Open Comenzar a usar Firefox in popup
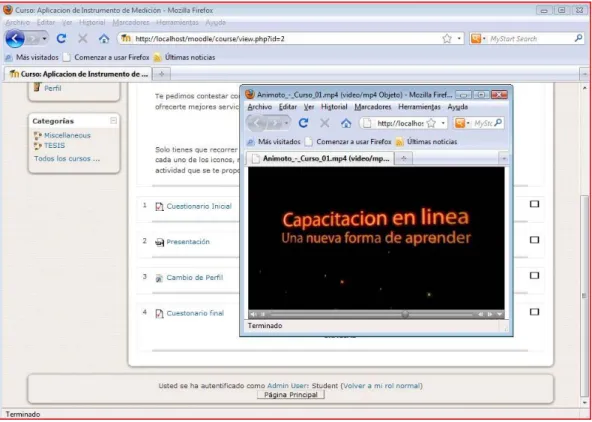The image size is (592, 422). coord(348,142)
